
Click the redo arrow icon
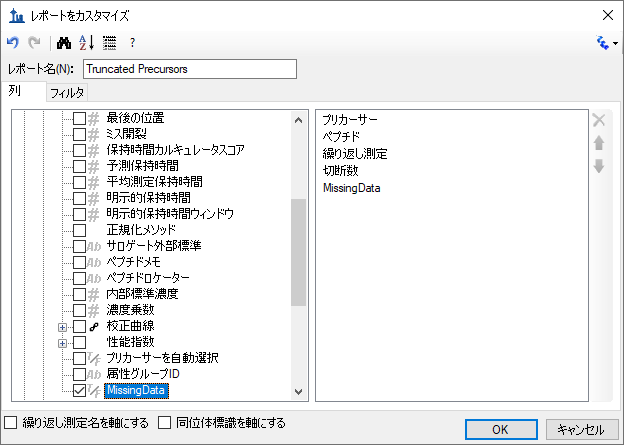34,42
